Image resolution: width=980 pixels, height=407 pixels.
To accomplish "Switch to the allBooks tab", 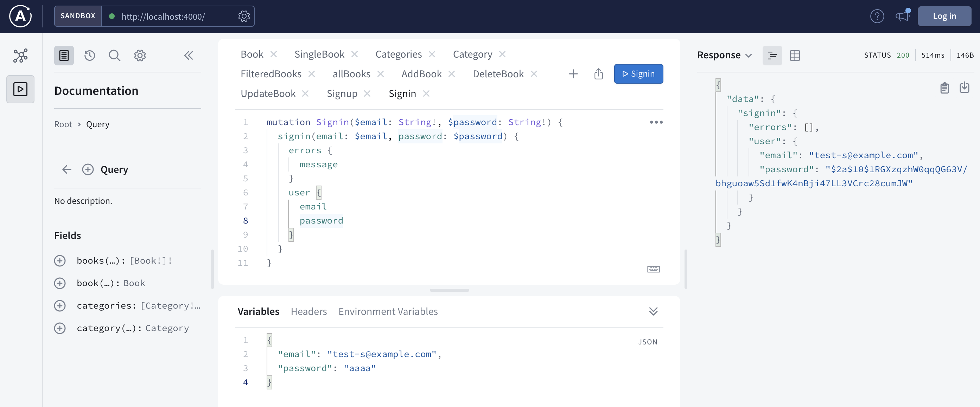I will 351,74.
